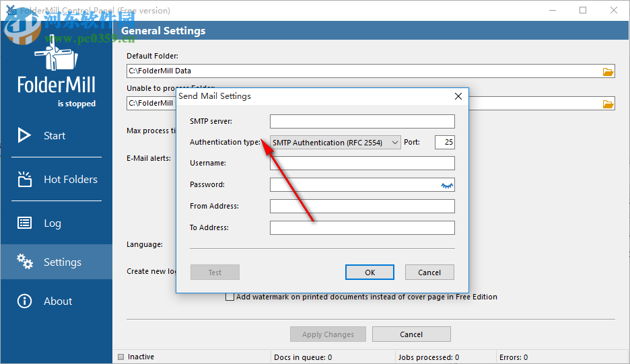
Task: Click the SMTP server input field
Action: coord(362,122)
